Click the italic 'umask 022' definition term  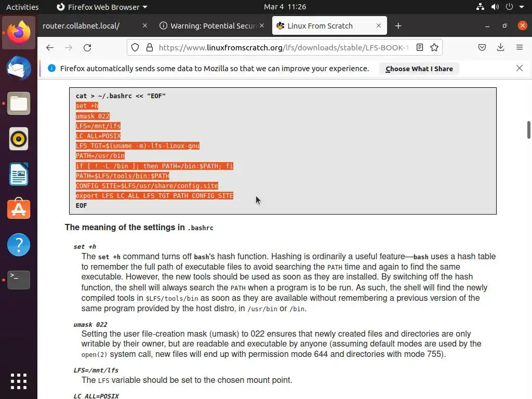coord(90,324)
